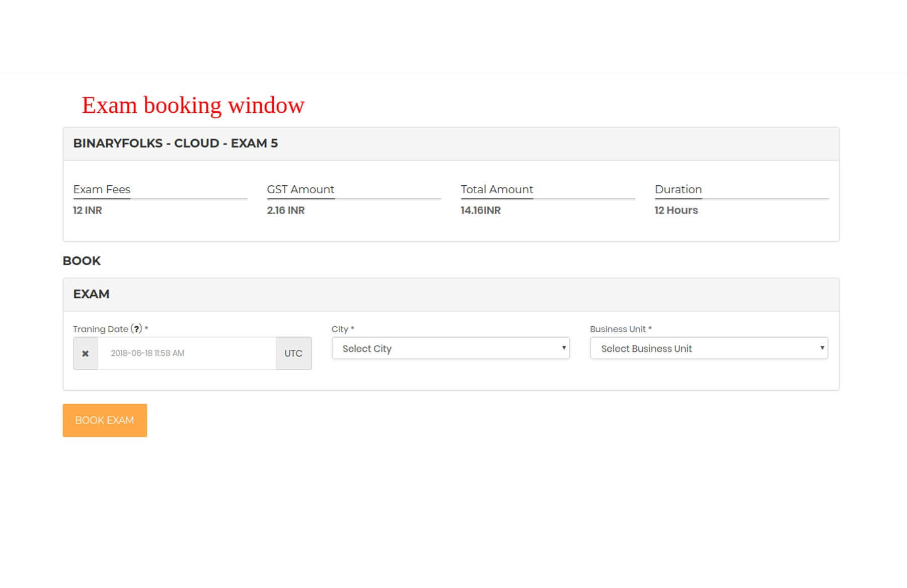Click the 12 INR fee value

pos(88,210)
